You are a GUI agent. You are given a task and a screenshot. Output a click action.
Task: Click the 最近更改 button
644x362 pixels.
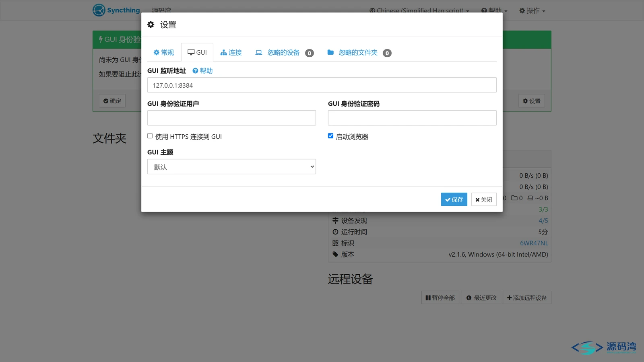(x=481, y=298)
